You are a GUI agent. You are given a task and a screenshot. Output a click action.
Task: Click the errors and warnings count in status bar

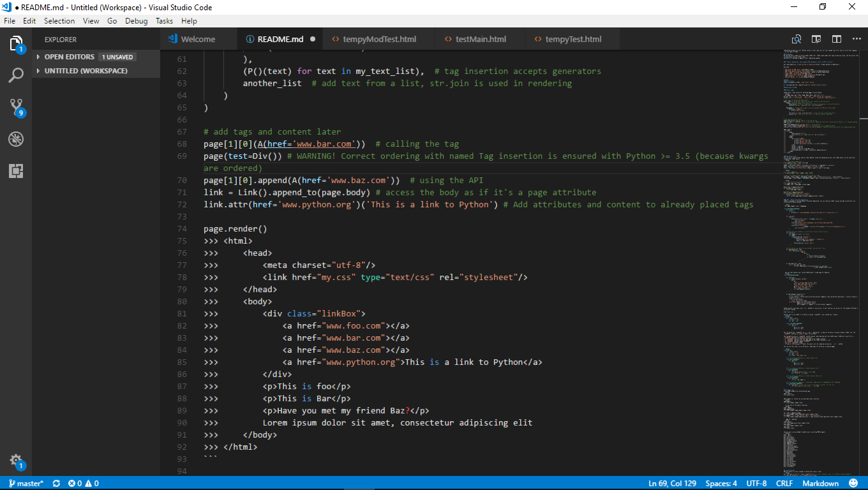[x=83, y=484]
